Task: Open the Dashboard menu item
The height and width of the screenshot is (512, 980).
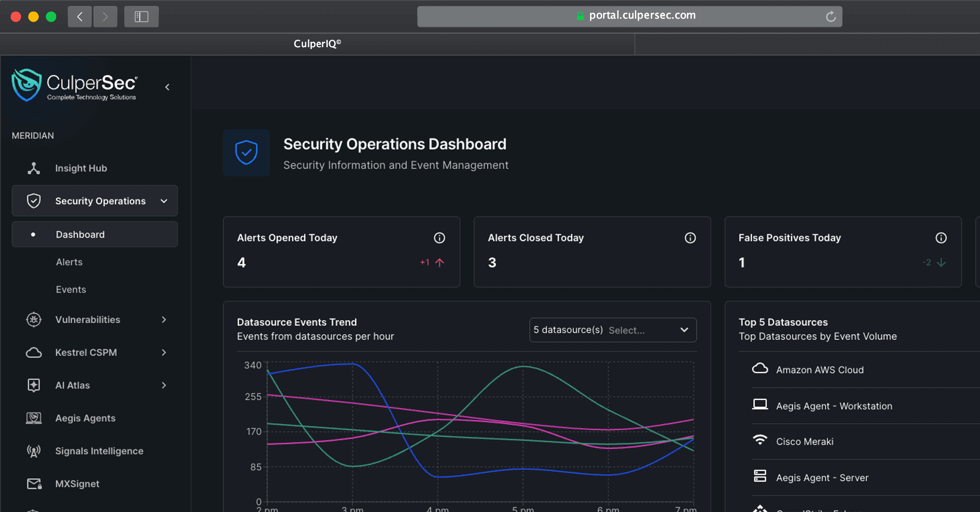Action: 94,235
